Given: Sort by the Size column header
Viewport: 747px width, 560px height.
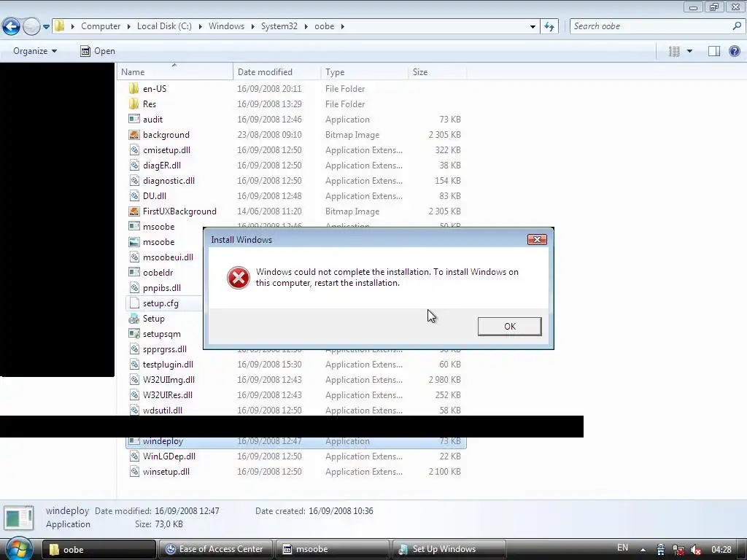Looking at the screenshot, I should [437, 72].
